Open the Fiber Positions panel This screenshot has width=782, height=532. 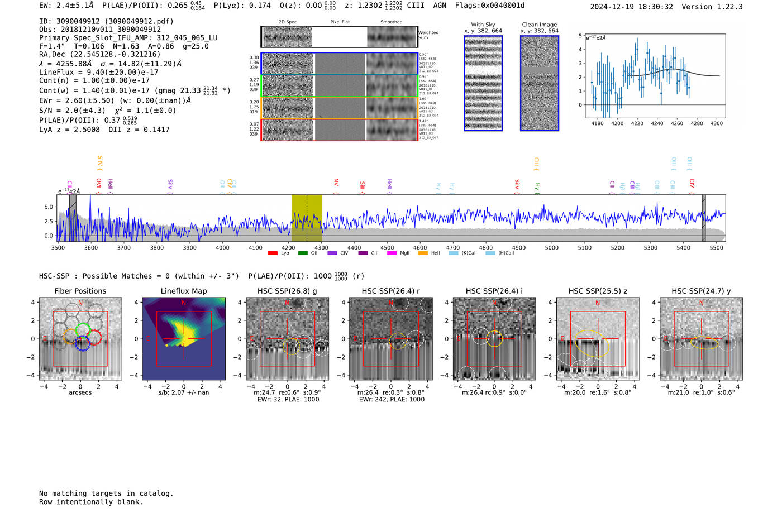click(x=80, y=339)
